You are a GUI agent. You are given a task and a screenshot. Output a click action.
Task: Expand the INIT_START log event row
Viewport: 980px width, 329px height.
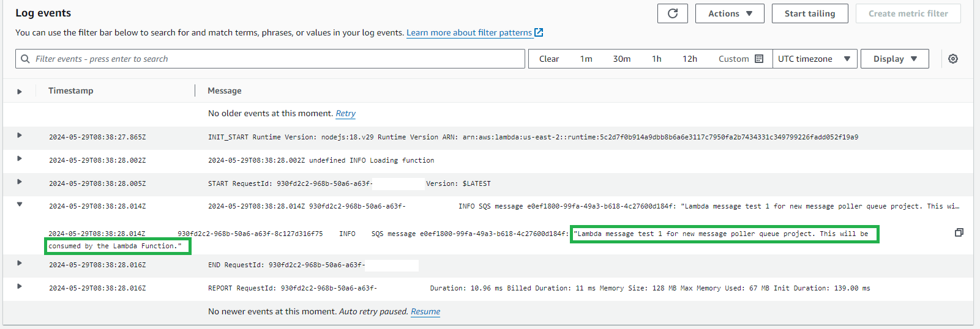click(x=20, y=135)
